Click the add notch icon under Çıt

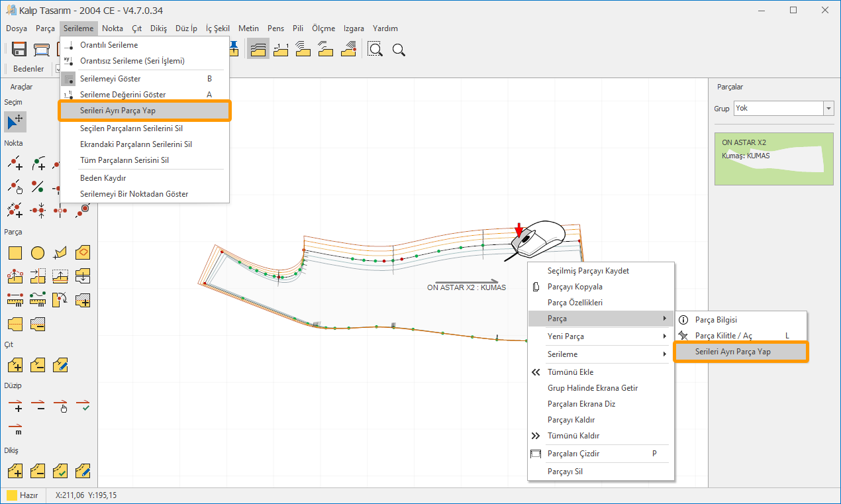[x=15, y=365]
